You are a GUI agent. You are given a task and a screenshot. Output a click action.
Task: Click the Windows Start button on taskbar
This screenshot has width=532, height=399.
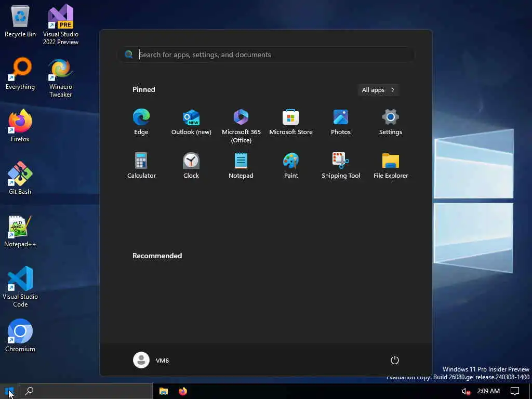click(x=9, y=391)
